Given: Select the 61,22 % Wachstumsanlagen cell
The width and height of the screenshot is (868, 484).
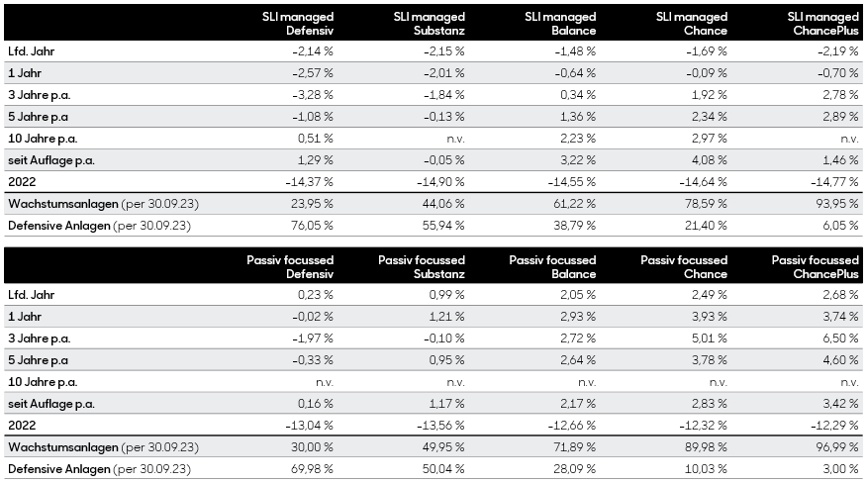Looking at the screenshot, I should click(575, 204).
